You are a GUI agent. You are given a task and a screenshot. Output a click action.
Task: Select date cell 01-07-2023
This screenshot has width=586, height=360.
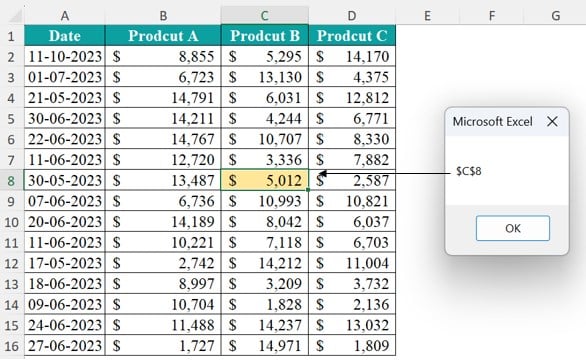pyautogui.click(x=65, y=77)
